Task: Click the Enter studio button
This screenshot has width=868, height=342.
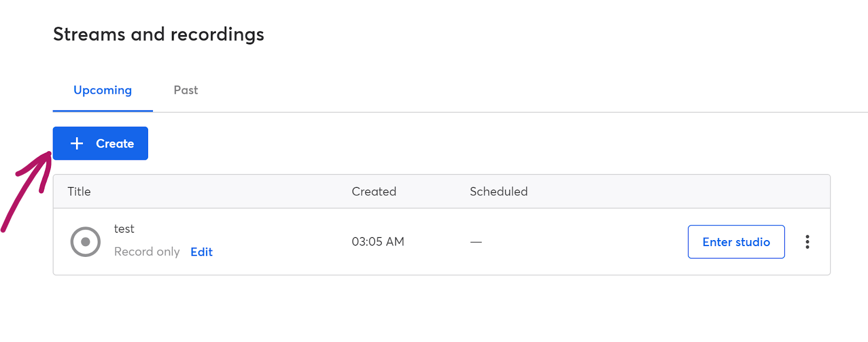Action: coord(736,242)
